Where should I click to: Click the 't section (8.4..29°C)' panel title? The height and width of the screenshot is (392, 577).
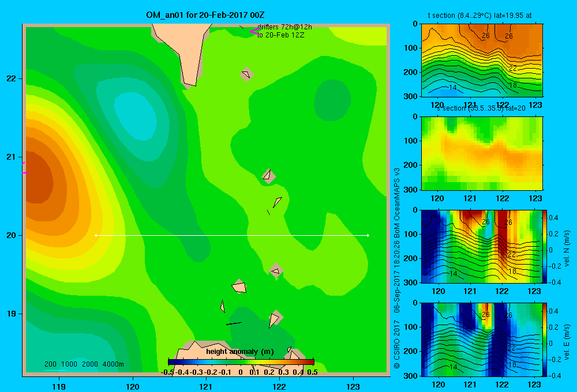pyautogui.click(x=479, y=16)
